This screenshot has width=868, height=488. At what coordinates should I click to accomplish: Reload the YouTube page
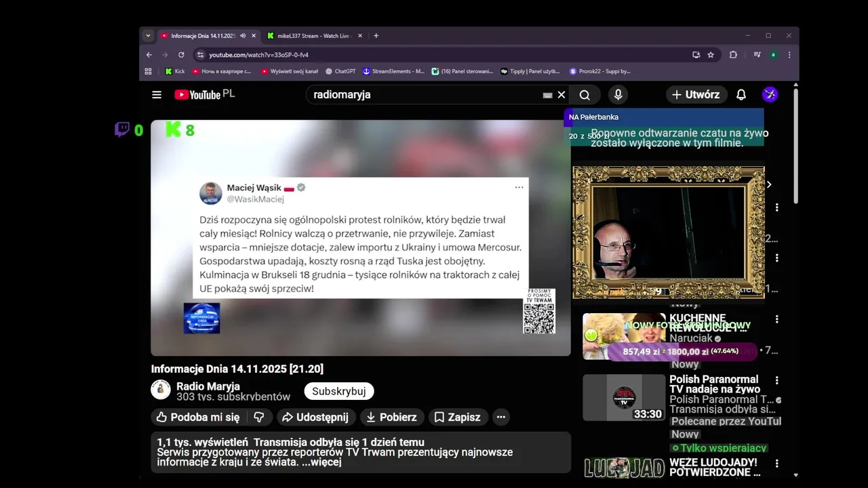coord(181,55)
